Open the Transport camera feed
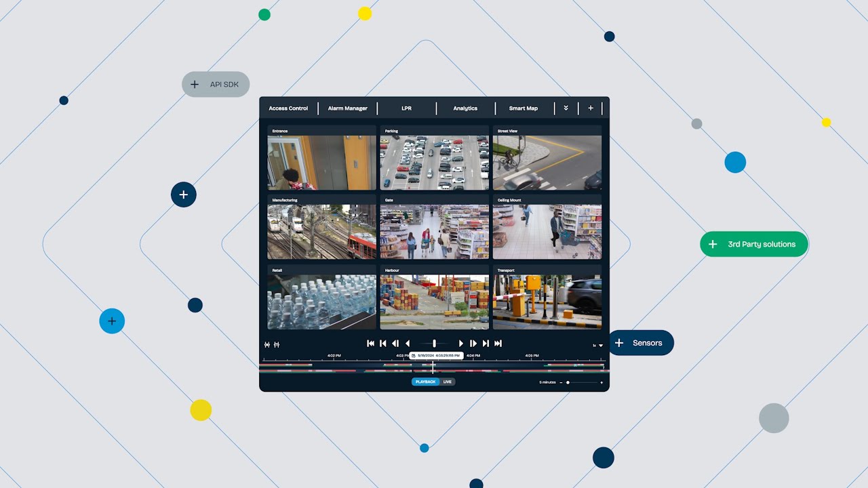The width and height of the screenshot is (868, 488). click(x=547, y=298)
